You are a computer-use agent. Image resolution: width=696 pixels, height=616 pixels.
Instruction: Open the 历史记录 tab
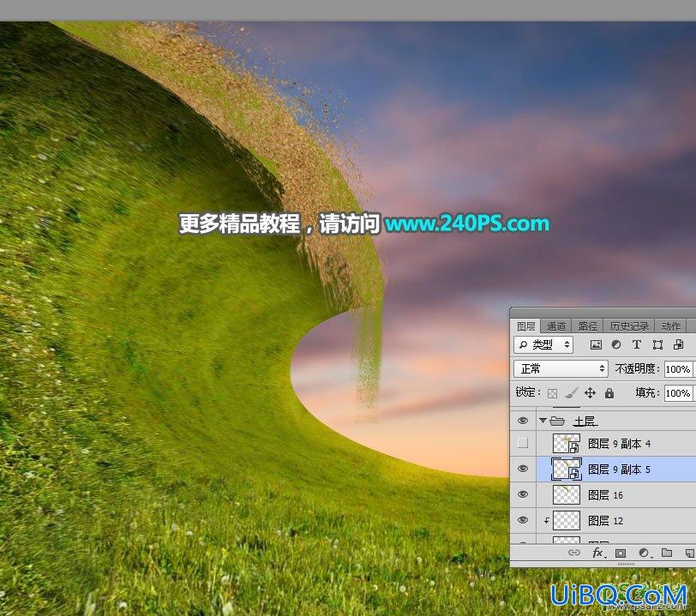tap(629, 326)
